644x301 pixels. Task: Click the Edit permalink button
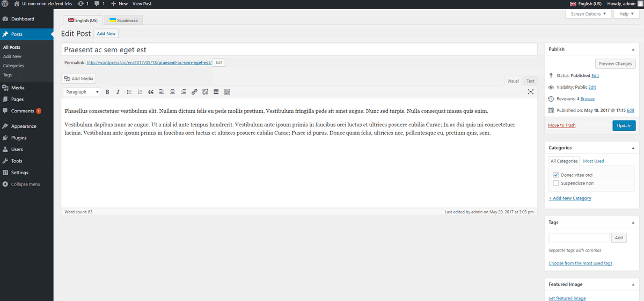[219, 62]
